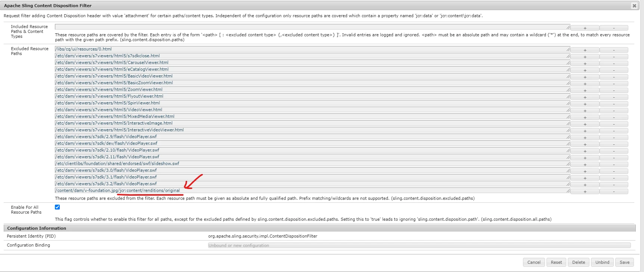Image resolution: width=644 pixels, height=272 pixels.
Task: Remove the InteractiveImage.html excluded path
Action: [x=614, y=124]
